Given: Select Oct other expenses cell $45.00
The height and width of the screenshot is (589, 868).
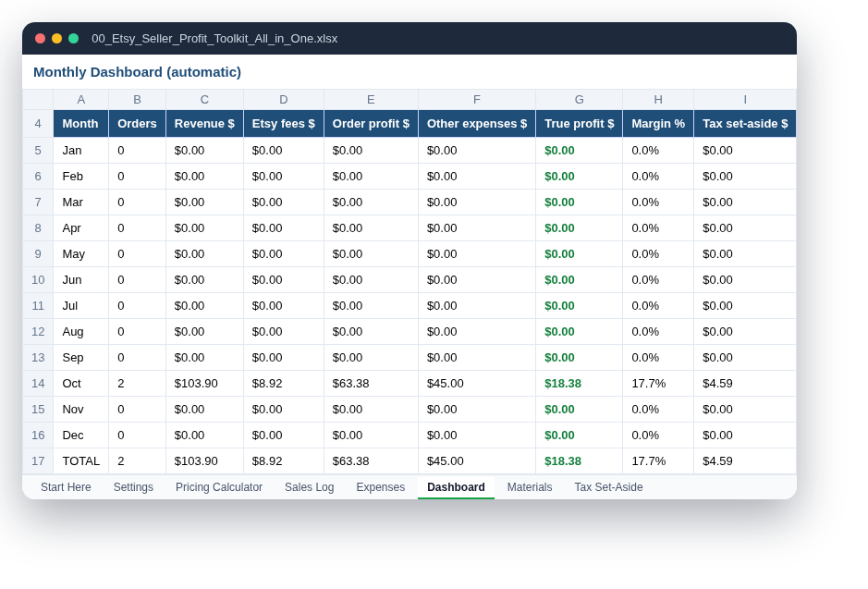Looking at the screenshot, I should tap(477, 384).
